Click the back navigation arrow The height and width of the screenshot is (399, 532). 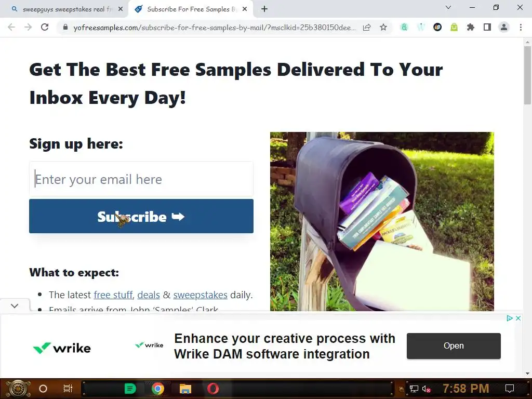pyautogui.click(x=11, y=27)
